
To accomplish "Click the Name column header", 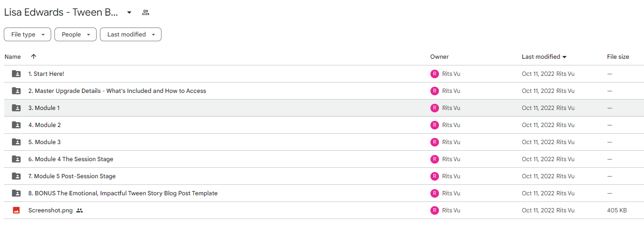I will tap(13, 57).
